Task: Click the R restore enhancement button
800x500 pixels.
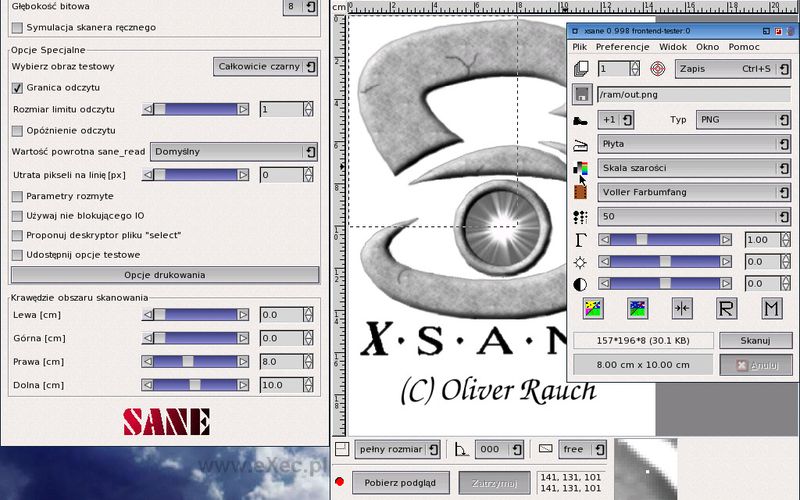Action: pyautogui.click(x=726, y=308)
